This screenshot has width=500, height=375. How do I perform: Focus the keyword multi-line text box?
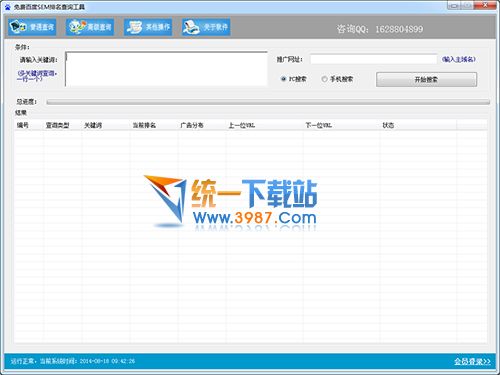click(166, 69)
